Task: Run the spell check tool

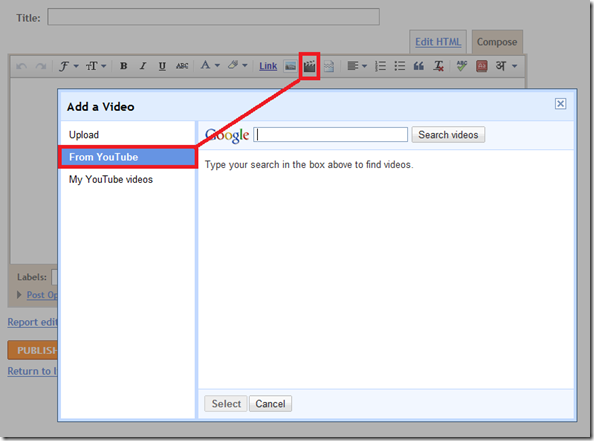Action: click(x=462, y=66)
